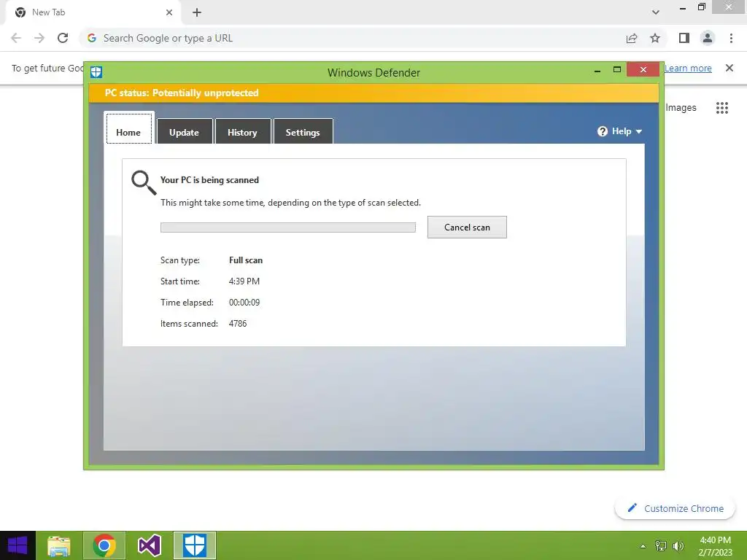Show hidden system tray icons
Screen dimensions: 747x560
[x=643, y=546]
